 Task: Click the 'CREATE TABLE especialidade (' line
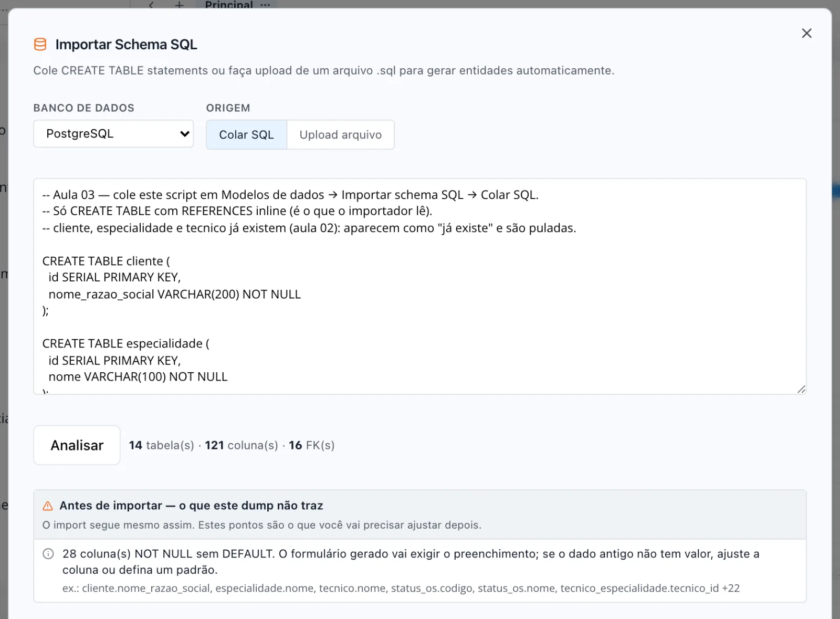[126, 343]
